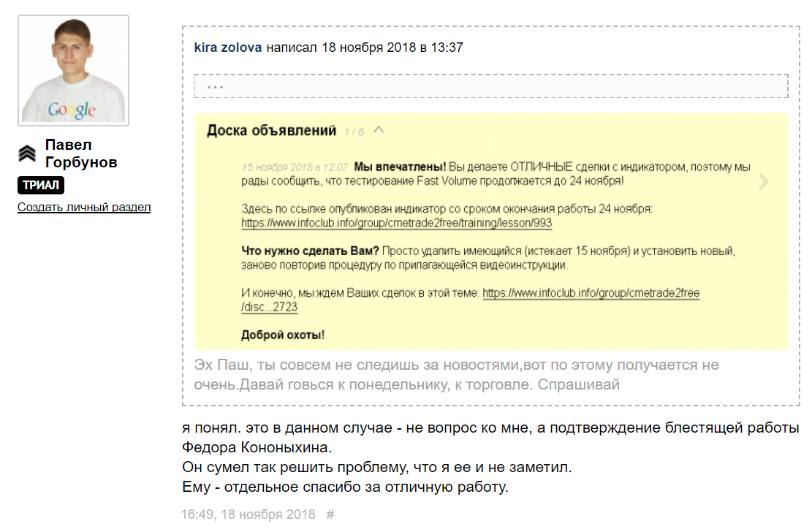Click the 16:49, 18 ноября 2018 timestamp
The width and height of the screenshot is (812, 532).
248,514
